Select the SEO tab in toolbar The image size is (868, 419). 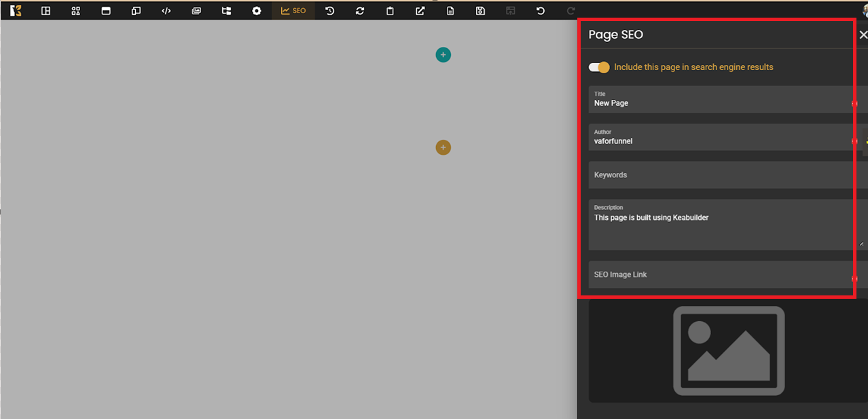point(293,11)
